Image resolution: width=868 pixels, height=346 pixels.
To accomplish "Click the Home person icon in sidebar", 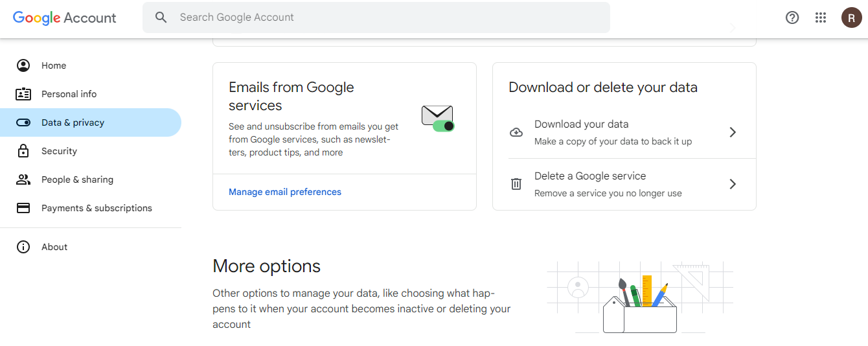I will tap(23, 65).
